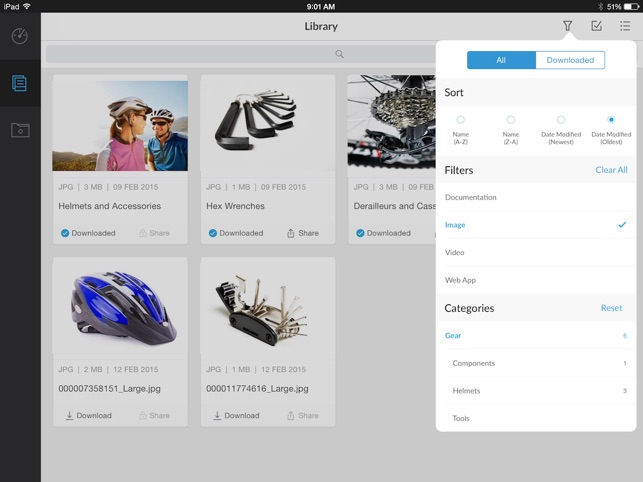The height and width of the screenshot is (482, 643).
Task: Switch to the All tab
Action: point(501,60)
